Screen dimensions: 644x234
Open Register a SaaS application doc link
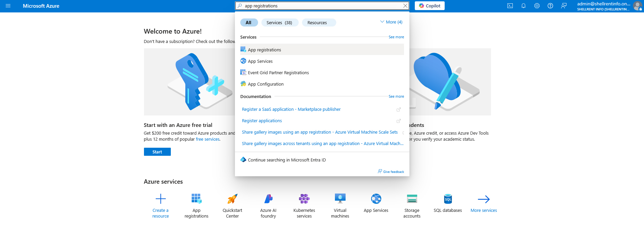click(x=291, y=109)
